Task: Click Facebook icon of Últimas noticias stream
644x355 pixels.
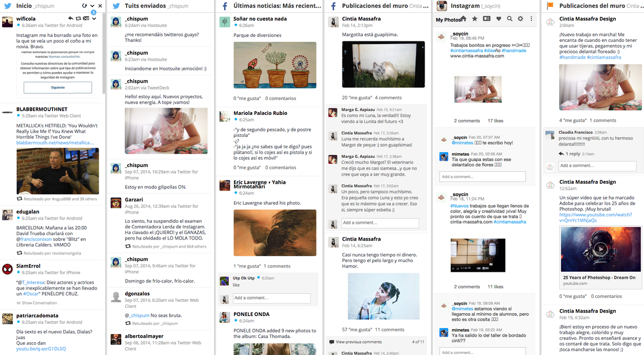Action: pyautogui.click(x=225, y=6)
